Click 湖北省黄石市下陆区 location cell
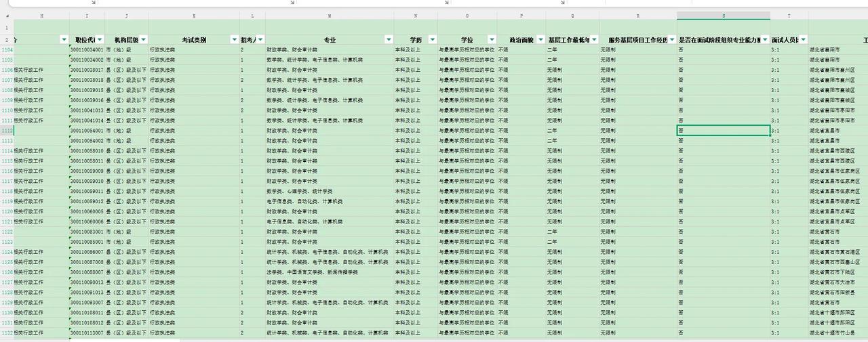 click(x=838, y=272)
